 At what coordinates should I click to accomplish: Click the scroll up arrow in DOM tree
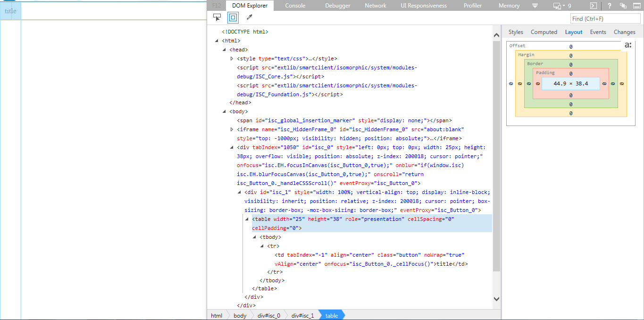496,35
